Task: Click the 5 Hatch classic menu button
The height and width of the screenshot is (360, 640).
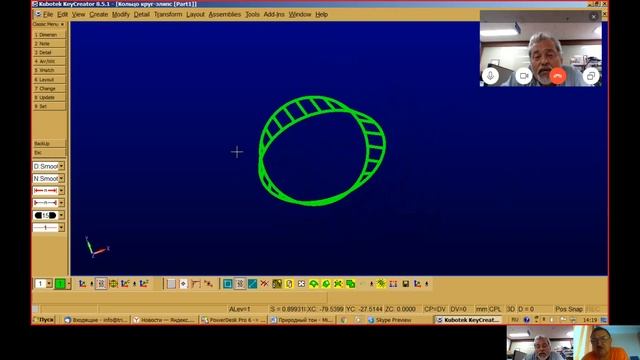Action: [49, 71]
